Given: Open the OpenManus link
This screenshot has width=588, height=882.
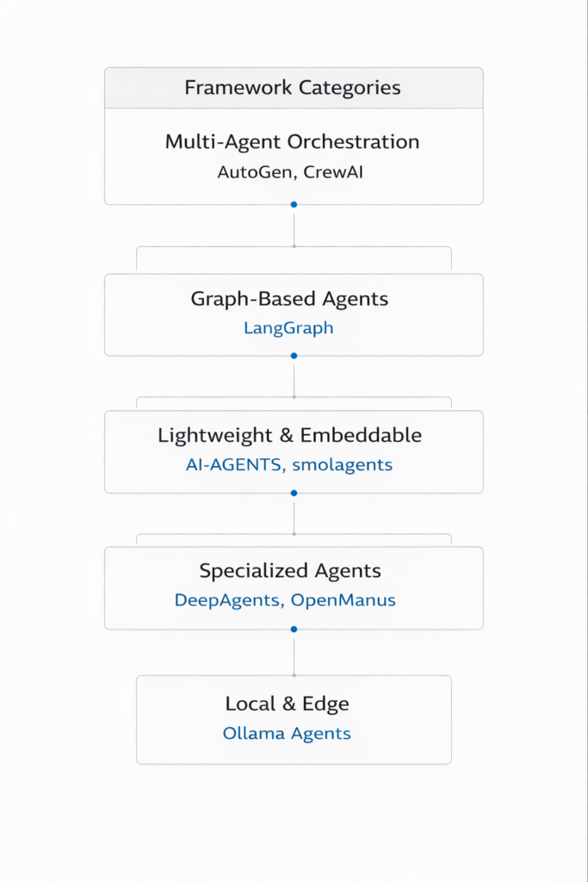Looking at the screenshot, I should tap(344, 600).
